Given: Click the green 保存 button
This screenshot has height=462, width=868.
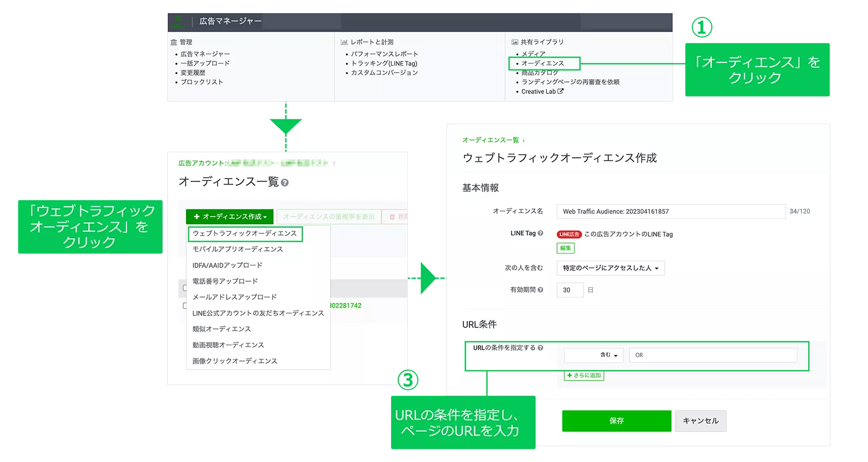Looking at the screenshot, I should pyautogui.click(x=616, y=421).
